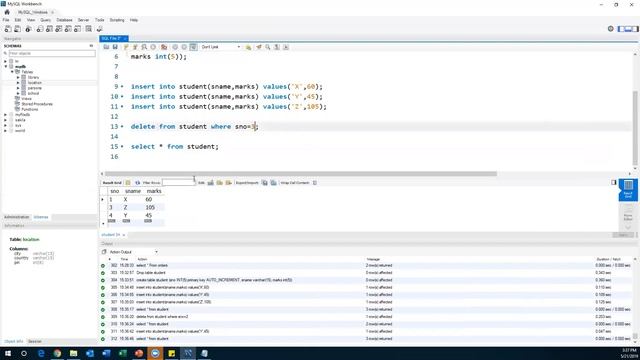Image resolution: width=640 pixels, height=360 pixels.
Task: Toggle stop-on-error execution icon
Action: tap(164, 47)
